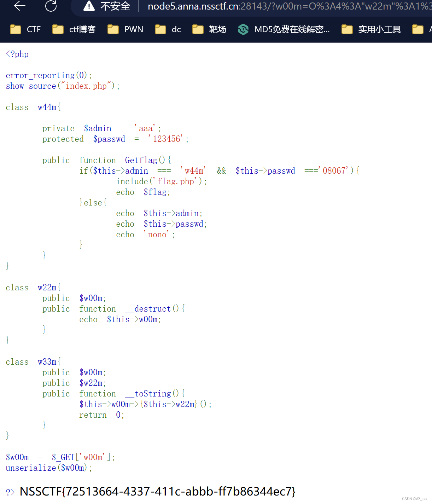Open the dc bookmark folder
Image resolution: width=432 pixels, height=504 pixels.
[x=168, y=29]
